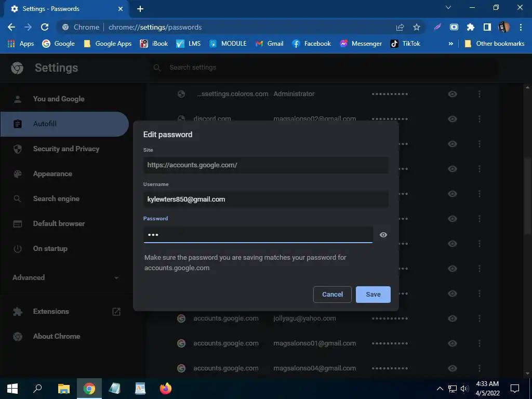Share this page icon in address bar
The width and height of the screenshot is (532, 399).
[400, 27]
